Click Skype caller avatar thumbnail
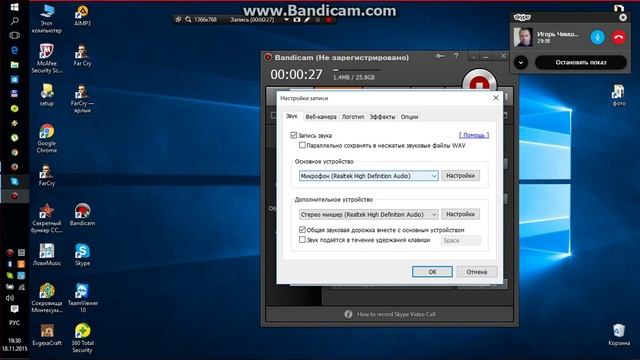 (x=523, y=37)
